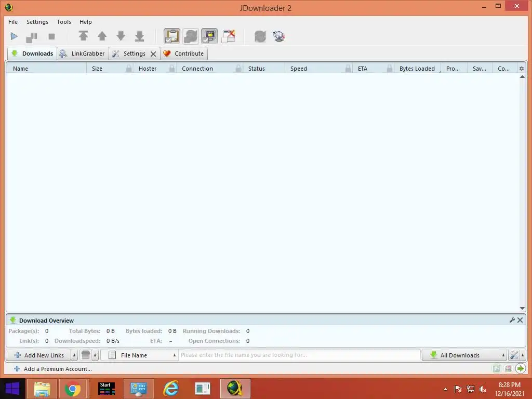Open the Settings menu
The width and height of the screenshot is (532, 399).
[37, 22]
